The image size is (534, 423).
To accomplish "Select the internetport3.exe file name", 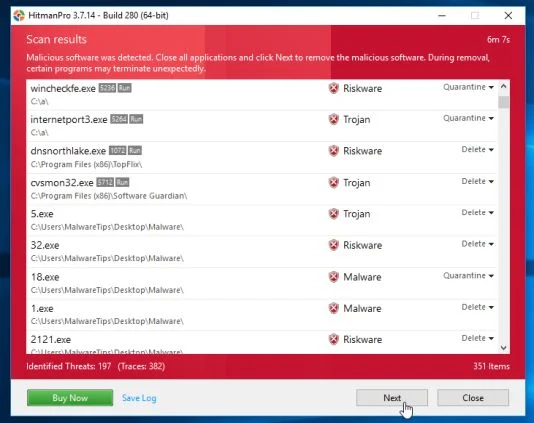I will pos(69,120).
